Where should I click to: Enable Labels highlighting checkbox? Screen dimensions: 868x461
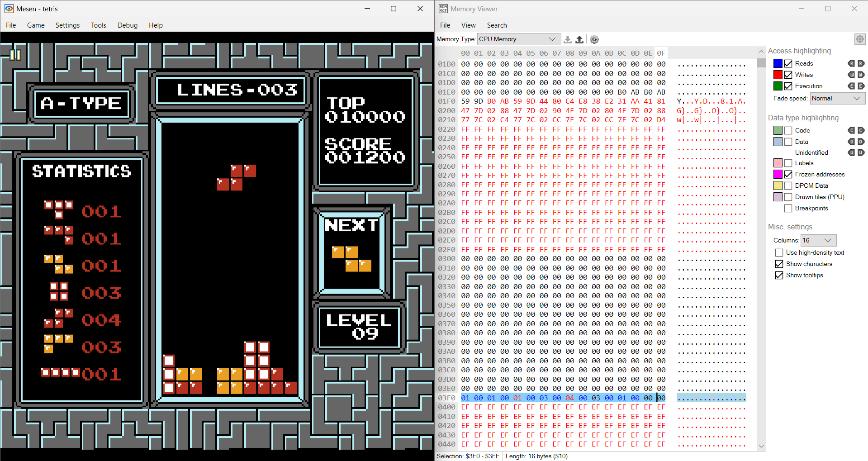pos(788,163)
